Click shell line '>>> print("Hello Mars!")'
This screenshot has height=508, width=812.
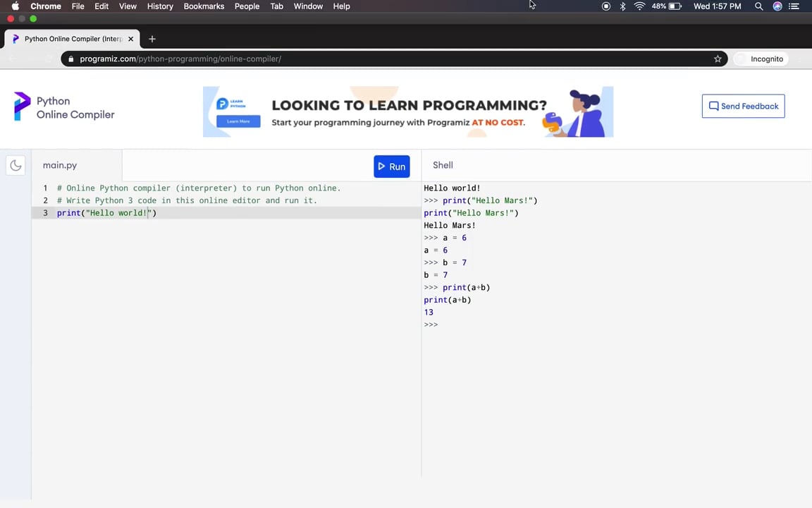[481, 200]
